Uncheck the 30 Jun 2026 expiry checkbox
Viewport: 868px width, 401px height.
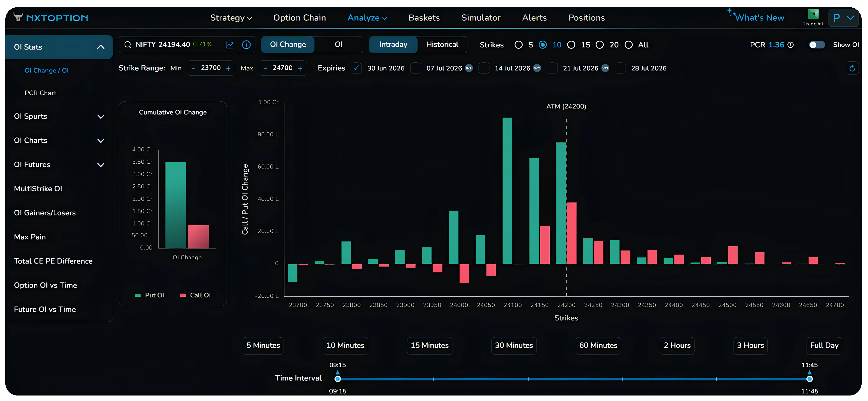[356, 68]
